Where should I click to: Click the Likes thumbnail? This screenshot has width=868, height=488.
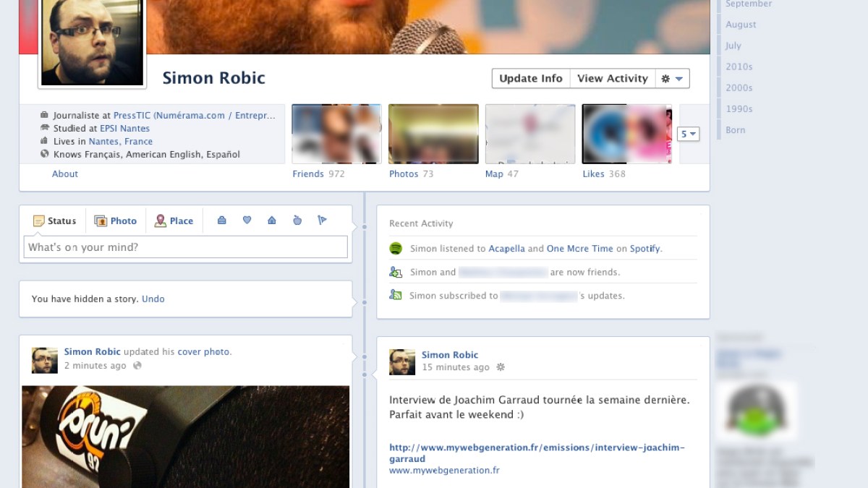(x=627, y=134)
